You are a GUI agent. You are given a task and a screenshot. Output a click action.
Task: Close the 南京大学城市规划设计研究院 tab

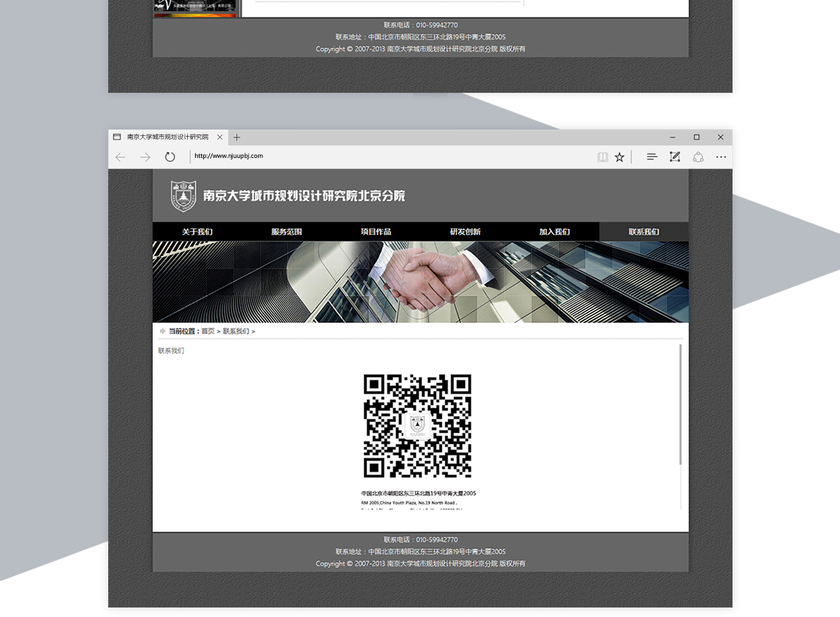[220, 137]
